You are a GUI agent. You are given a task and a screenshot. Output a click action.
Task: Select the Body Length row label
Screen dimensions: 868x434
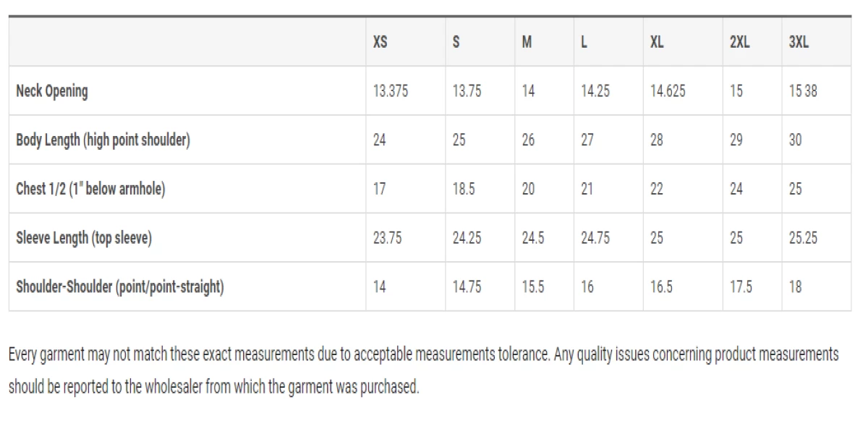(x=103, y=140)
